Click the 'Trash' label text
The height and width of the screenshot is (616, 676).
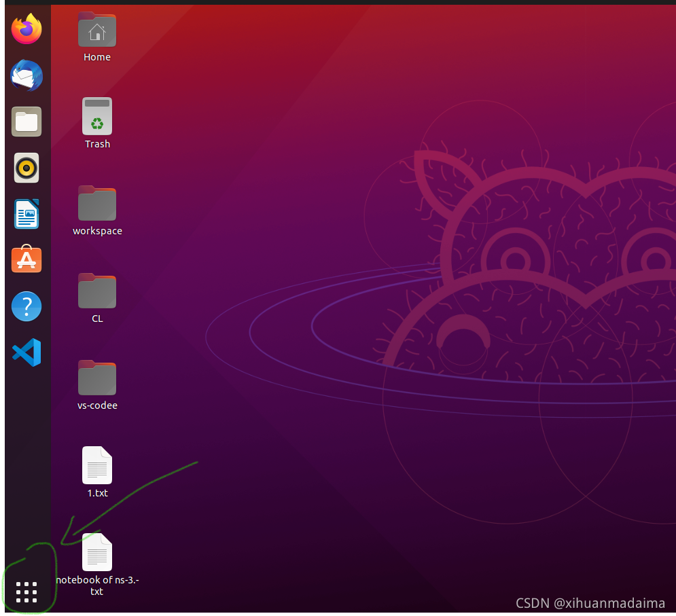tap(97, 144)
